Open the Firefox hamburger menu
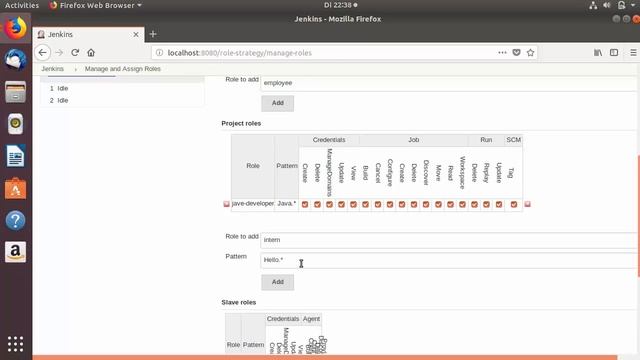 click(x=633, y=53)
